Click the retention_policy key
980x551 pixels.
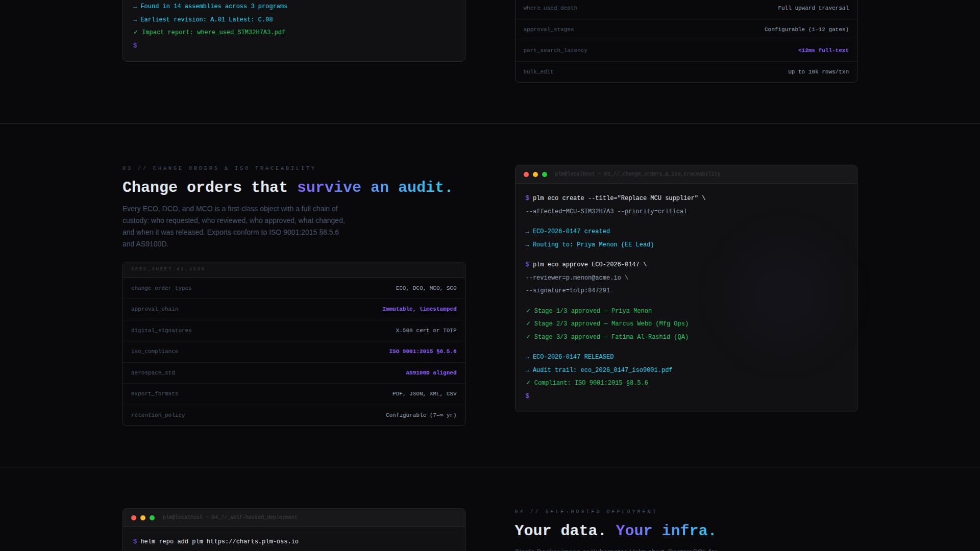pos(158,415)
